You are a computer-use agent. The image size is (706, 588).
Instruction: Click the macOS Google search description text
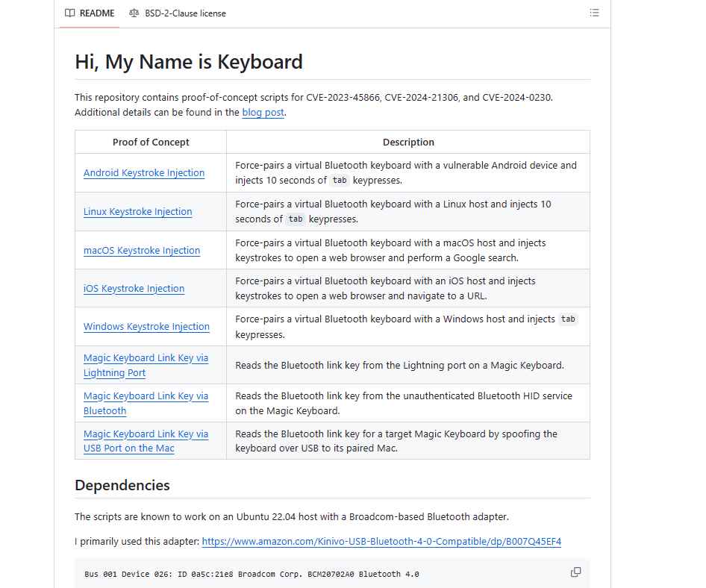390,250
